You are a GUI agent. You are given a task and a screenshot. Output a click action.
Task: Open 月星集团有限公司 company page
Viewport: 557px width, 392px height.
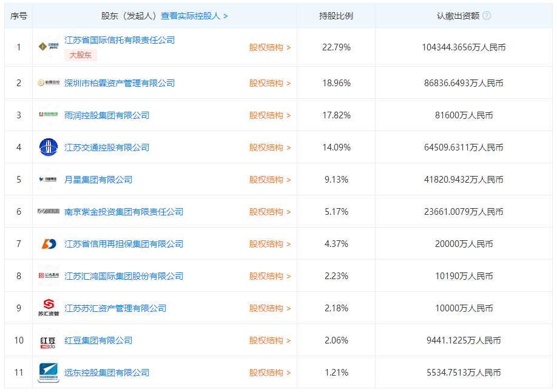[x=98, y=180]
